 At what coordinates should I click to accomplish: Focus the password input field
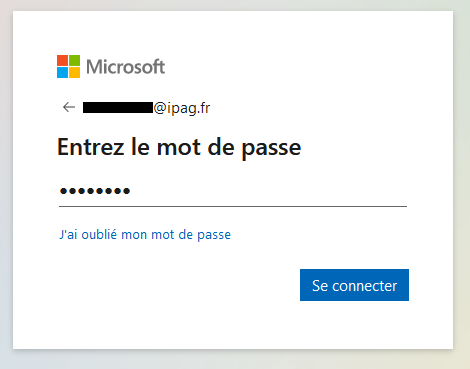[x=233, y=191]
